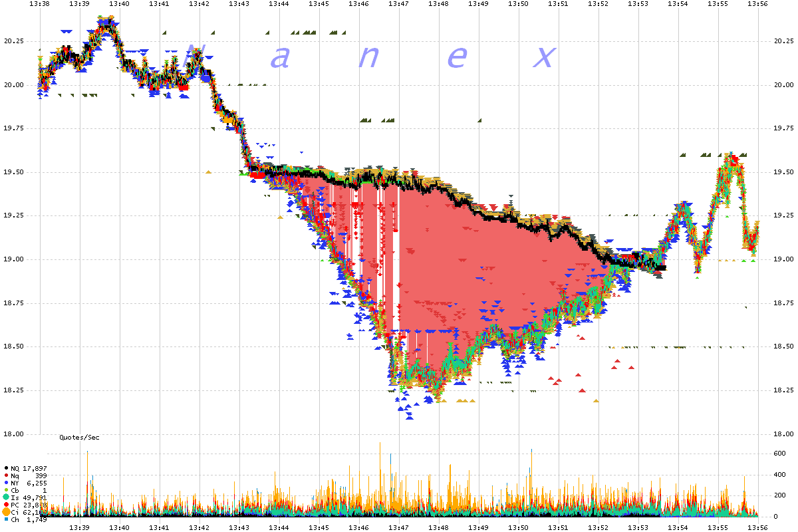Click the Quotes/Sec panel label
The height and width of the screenshot is (532, 798).
[79, 437]
